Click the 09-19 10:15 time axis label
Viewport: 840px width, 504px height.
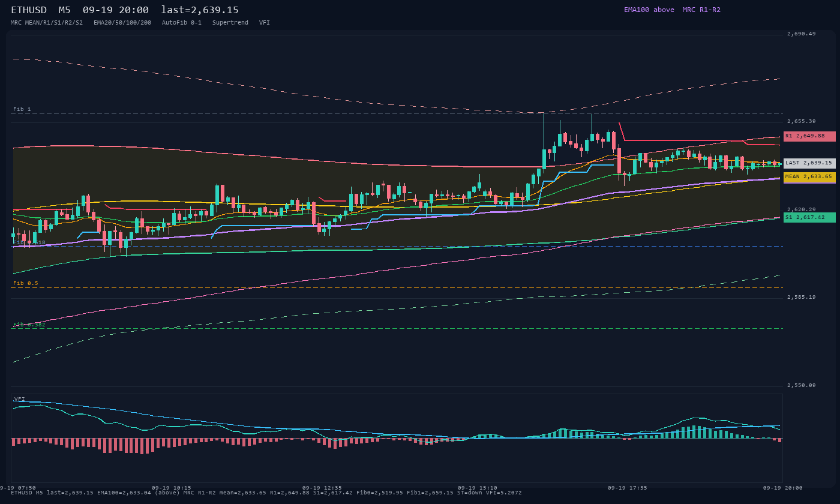pos(172,488)
